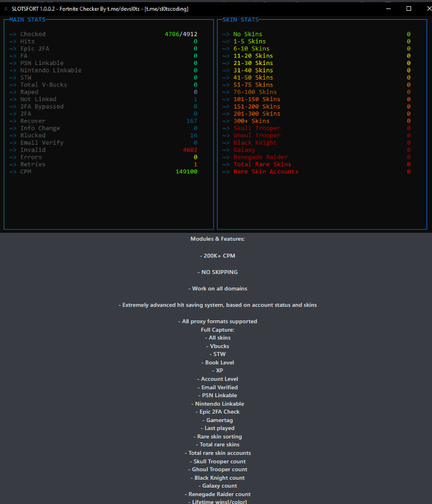Click the 'STW' label in Main Stats
Viewport: 432px width, 504px height.
tap(26, 77)
